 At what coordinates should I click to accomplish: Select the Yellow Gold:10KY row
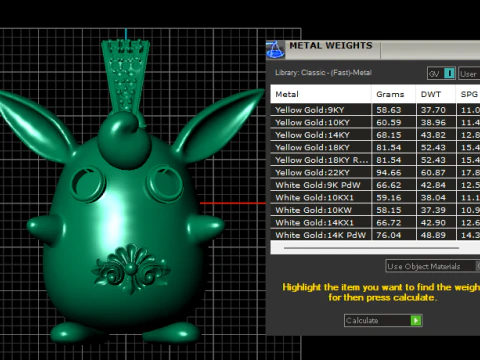coord(375,122)
